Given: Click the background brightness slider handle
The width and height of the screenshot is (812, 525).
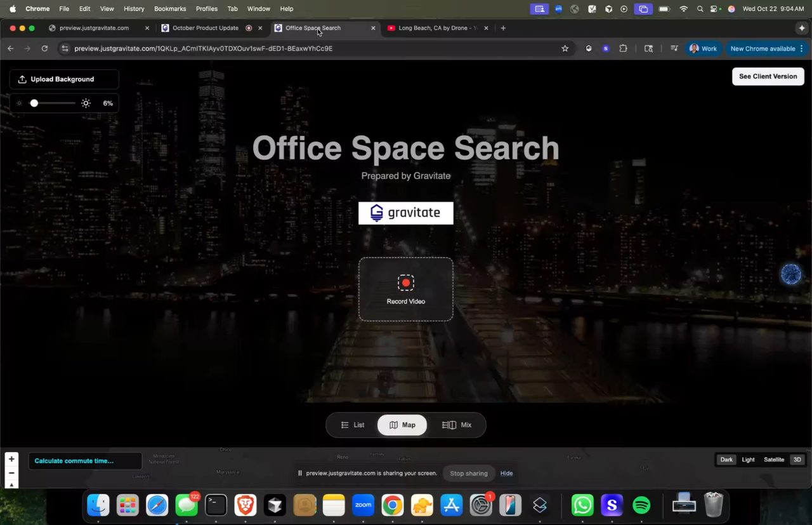Looking at the screenshot, I should (34, 103).
